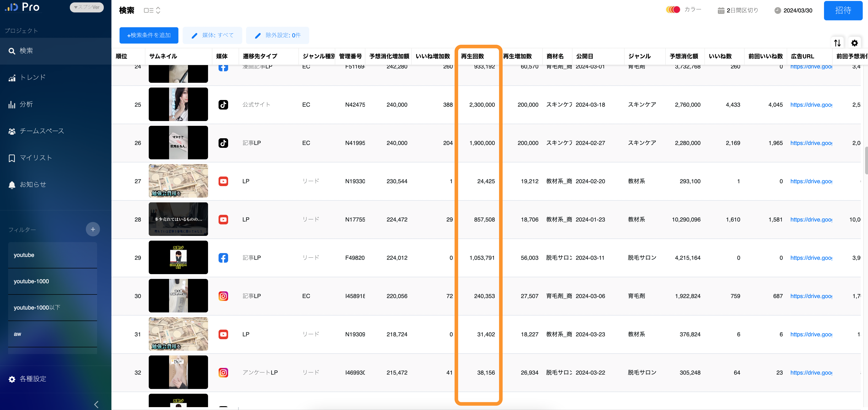Collapse the sidebar with chevron arrow
This screenshot has width=868, height=410.
click(x=96, y=404)
